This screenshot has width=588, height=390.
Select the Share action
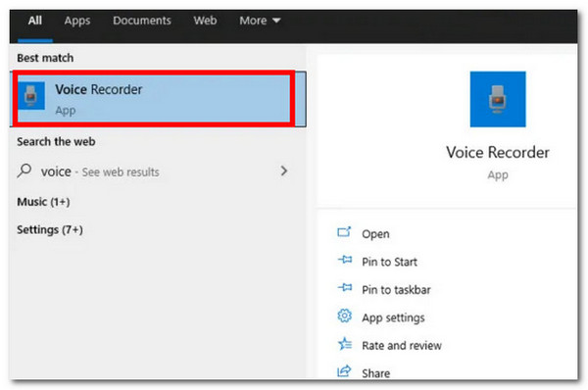[375, 373]
